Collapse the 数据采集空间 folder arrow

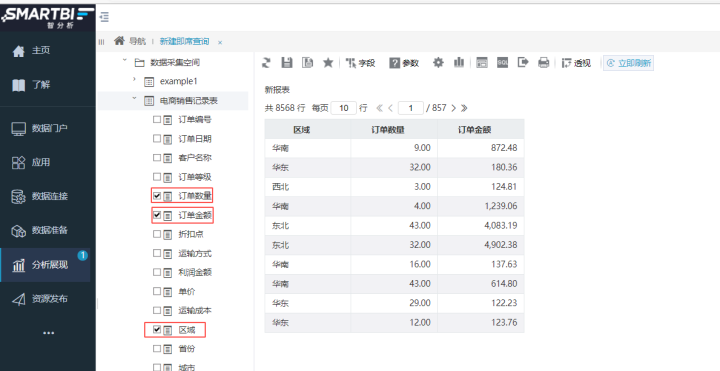tap(124, 61)
